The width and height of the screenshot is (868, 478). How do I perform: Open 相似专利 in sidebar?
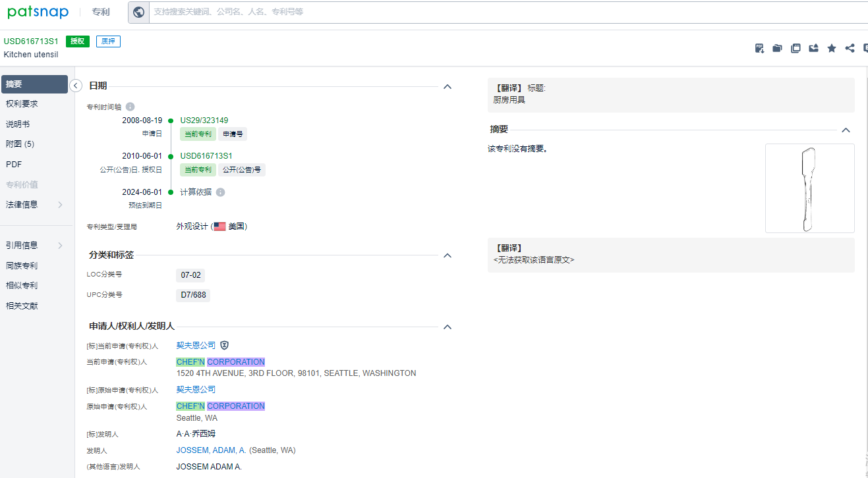[x=22, y=286]
